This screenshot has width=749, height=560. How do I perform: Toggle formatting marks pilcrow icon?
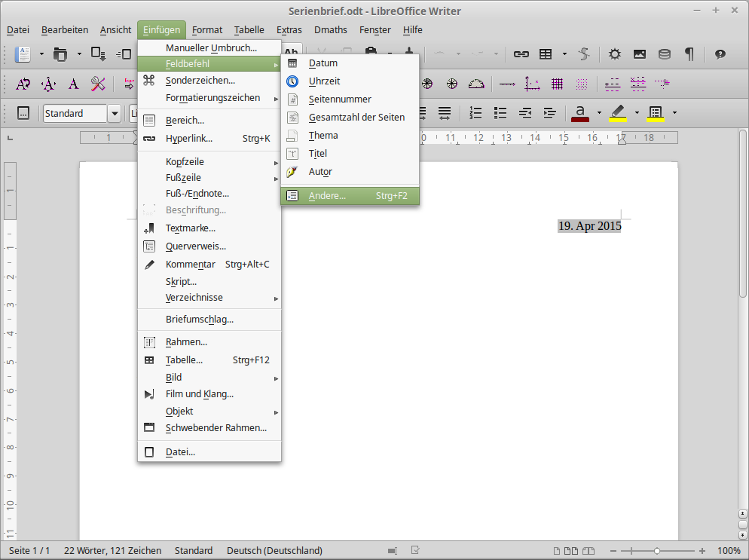[689, 54]
